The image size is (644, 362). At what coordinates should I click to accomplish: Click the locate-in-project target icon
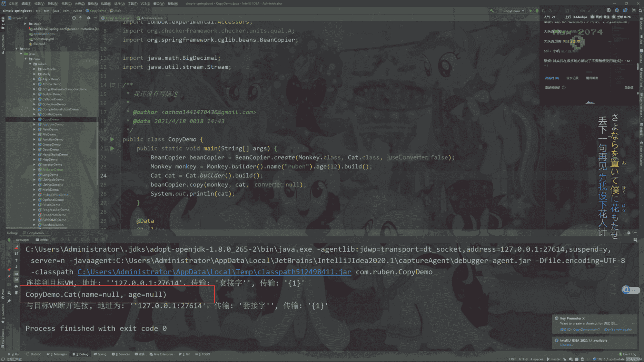coord(74,18)
